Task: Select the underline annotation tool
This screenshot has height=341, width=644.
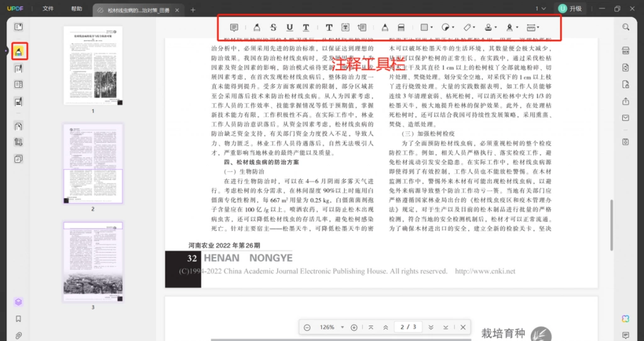Action: tap(289, 28)
